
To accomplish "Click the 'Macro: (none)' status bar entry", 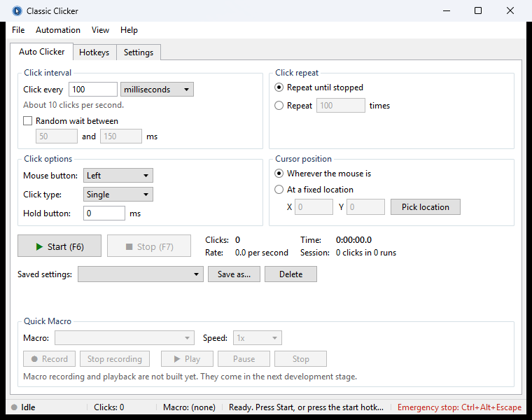I will click(189, 407).
